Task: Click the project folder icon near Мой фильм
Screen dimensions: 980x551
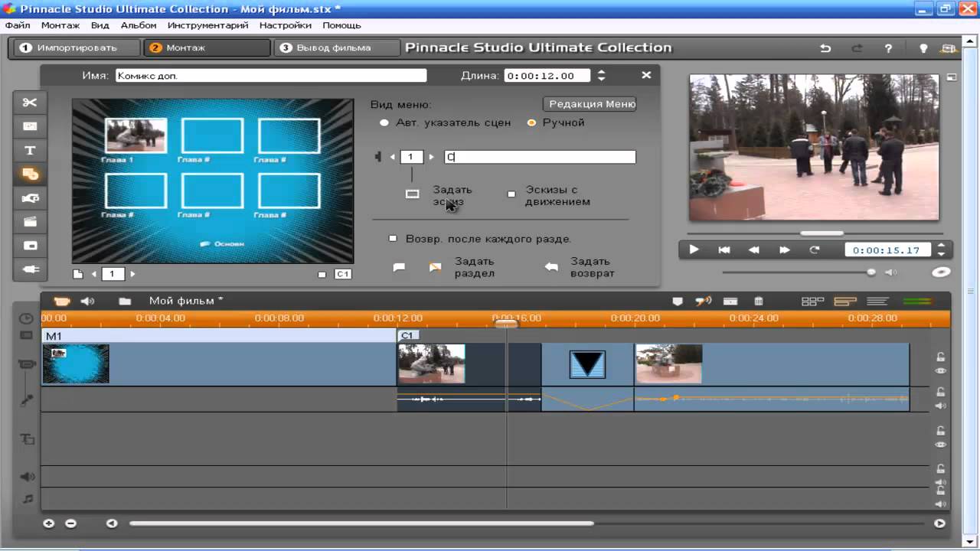Action: (125, 302)
